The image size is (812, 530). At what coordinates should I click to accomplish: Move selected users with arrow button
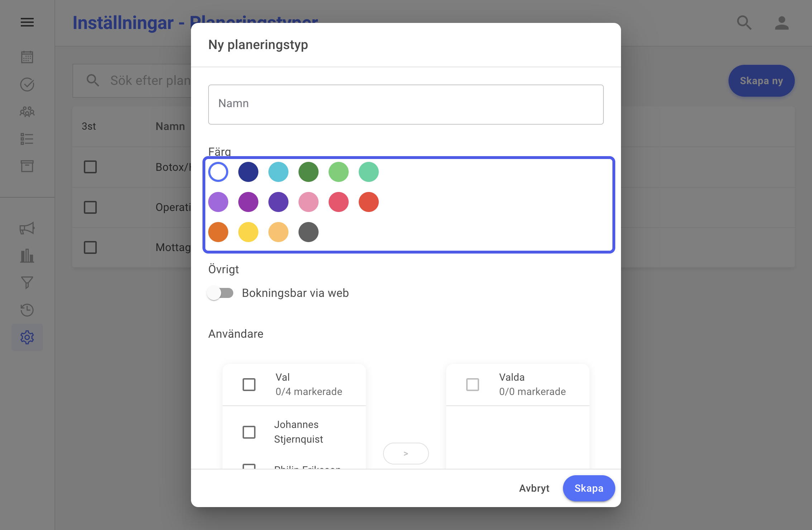click(x=406, y=453)
